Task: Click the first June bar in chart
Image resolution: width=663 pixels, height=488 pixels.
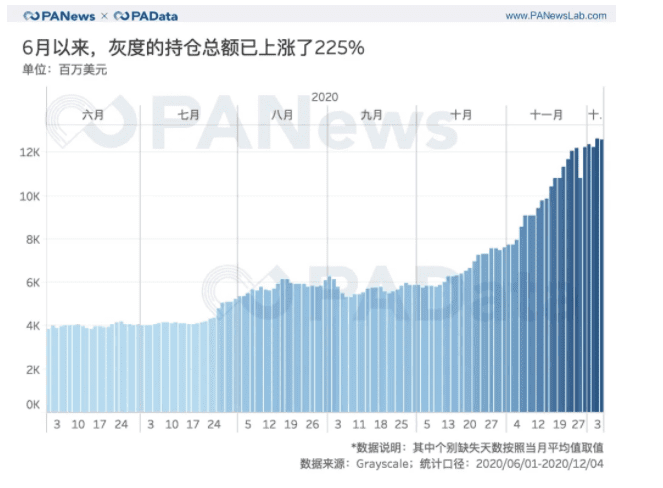Action: tap(48, 370)
